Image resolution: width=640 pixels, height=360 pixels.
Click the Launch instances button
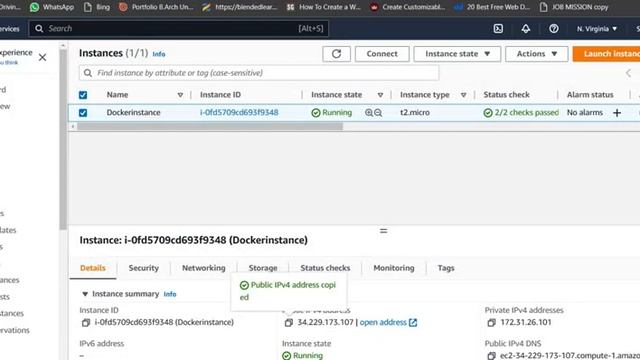[x=607, y=54]
